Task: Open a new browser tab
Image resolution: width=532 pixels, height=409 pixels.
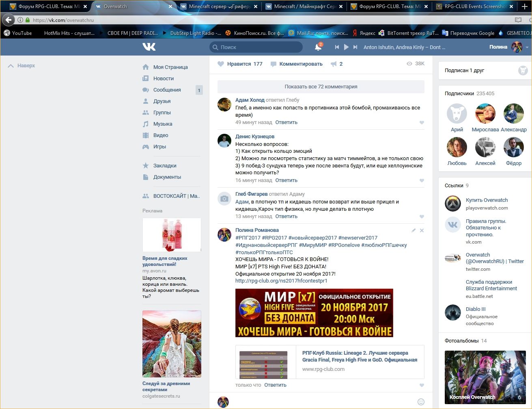Action: 524,6
